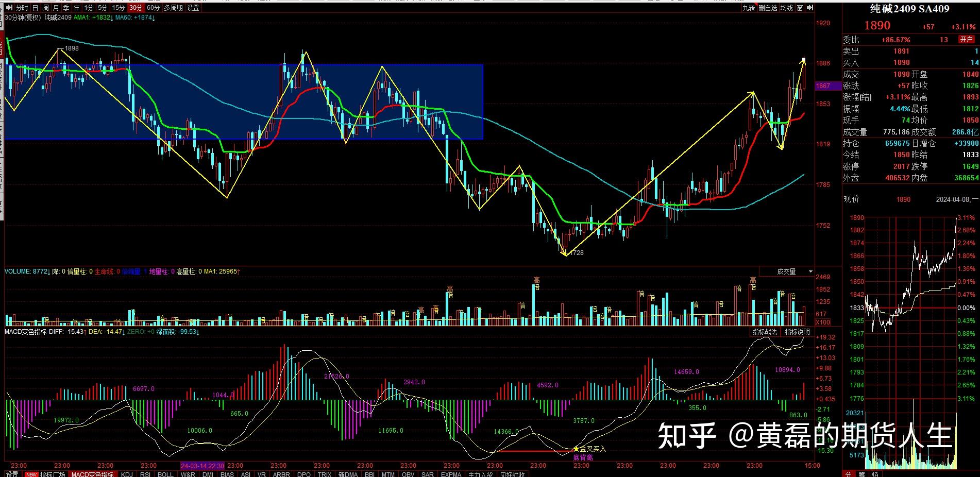Click the 金叉买入 star marker on MACD
Screen dimensions: 980x477
coord(577,449)
